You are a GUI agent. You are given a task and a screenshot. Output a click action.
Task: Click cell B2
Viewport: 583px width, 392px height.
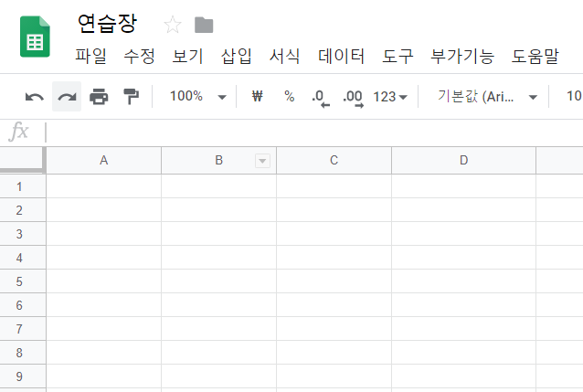(218, 210)
